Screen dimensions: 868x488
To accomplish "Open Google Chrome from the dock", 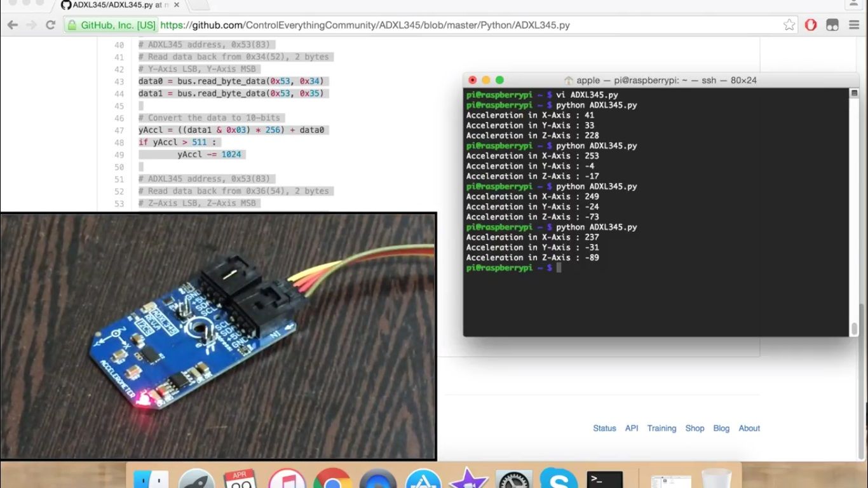I will [x=333, y=480].
